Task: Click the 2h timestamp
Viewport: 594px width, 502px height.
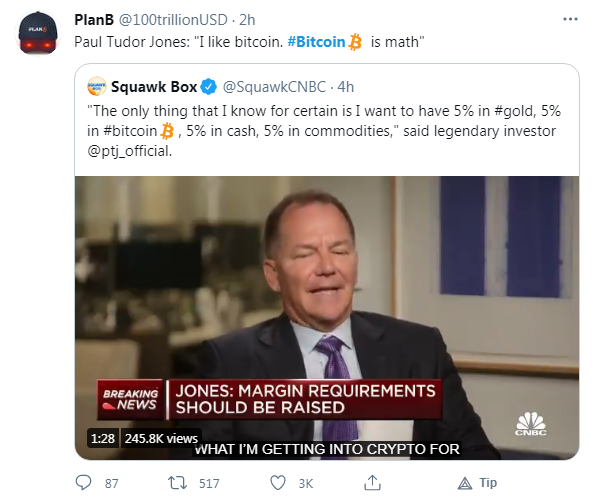Action: point(247,20)
